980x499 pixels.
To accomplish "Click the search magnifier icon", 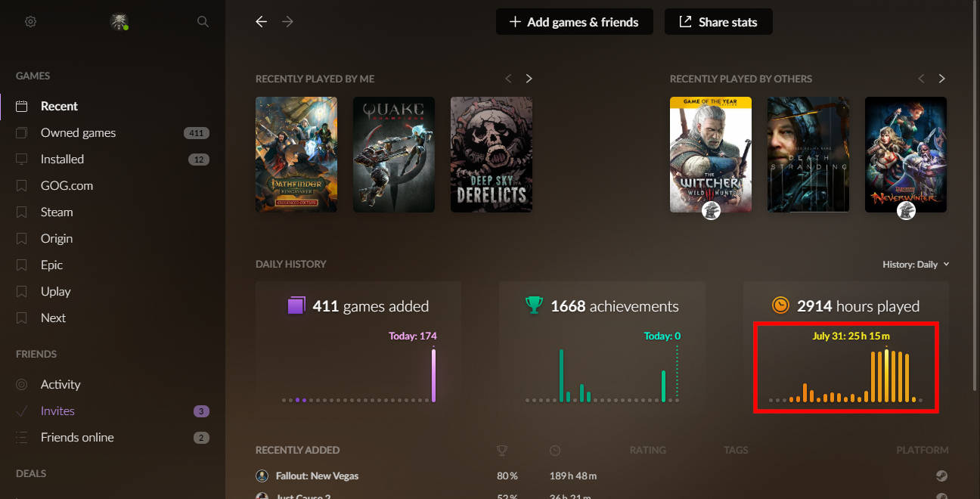I will click(x=203, y=22).
